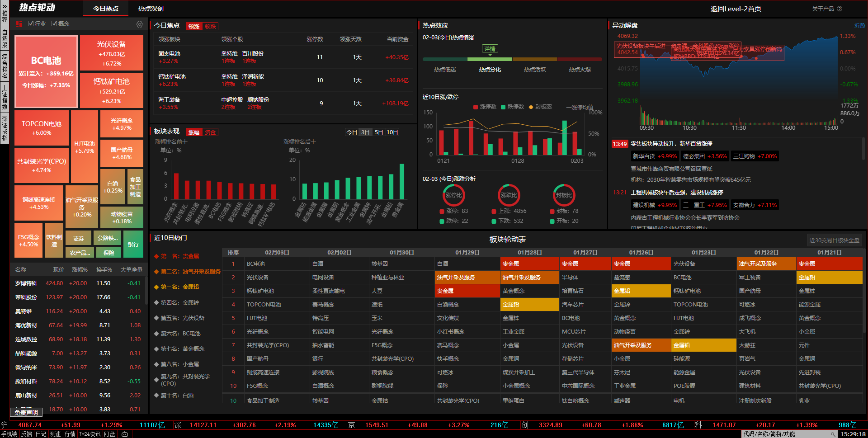Select 10日 period in 板块表现

tap(392, 132)
